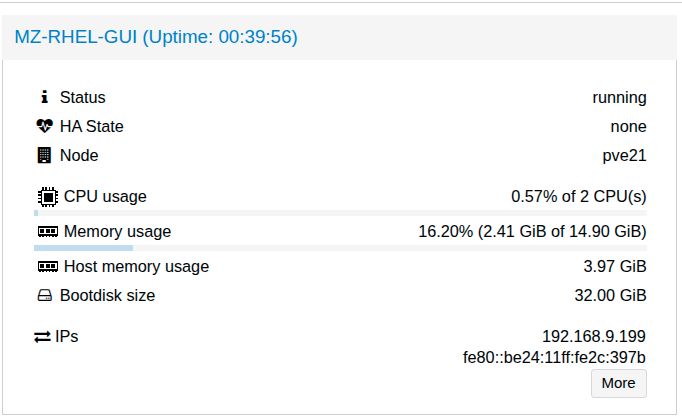This screenshot has height=420, width=682.
Task: Click the Host memory usage icon
Action: tap(47, 267)
